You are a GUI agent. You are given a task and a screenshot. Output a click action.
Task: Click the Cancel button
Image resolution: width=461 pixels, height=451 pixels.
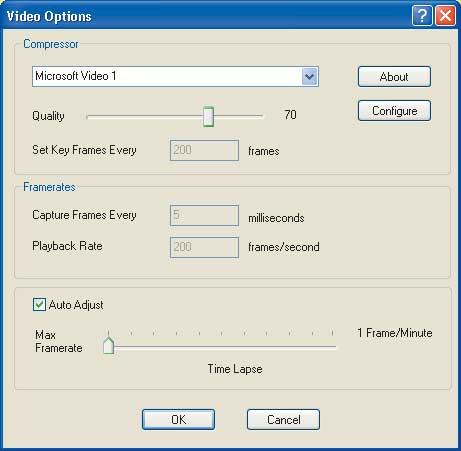tap(283, 420)
